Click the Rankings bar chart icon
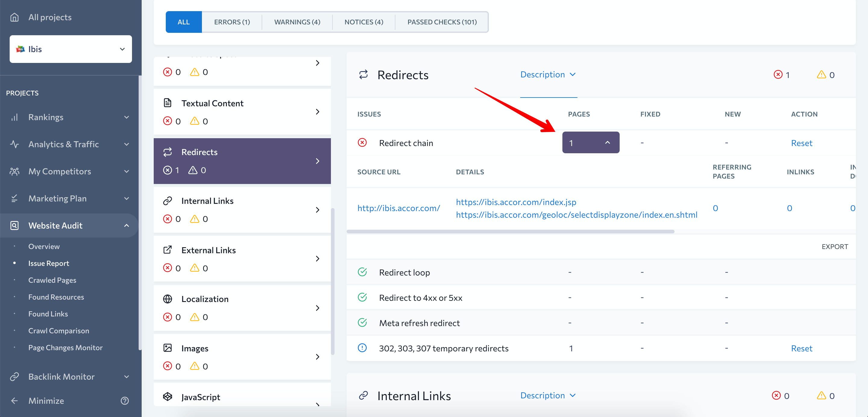 tap(14, 117)
